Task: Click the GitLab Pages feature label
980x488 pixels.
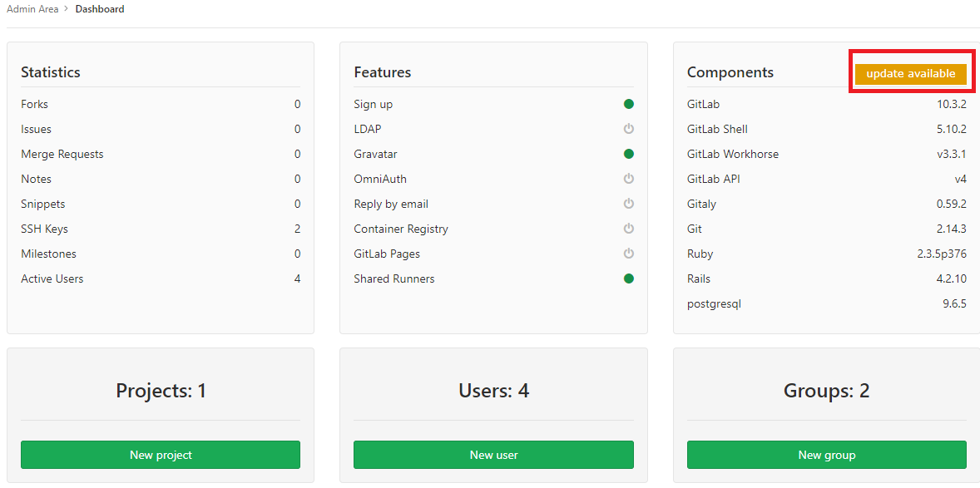Action: [387, 254]
